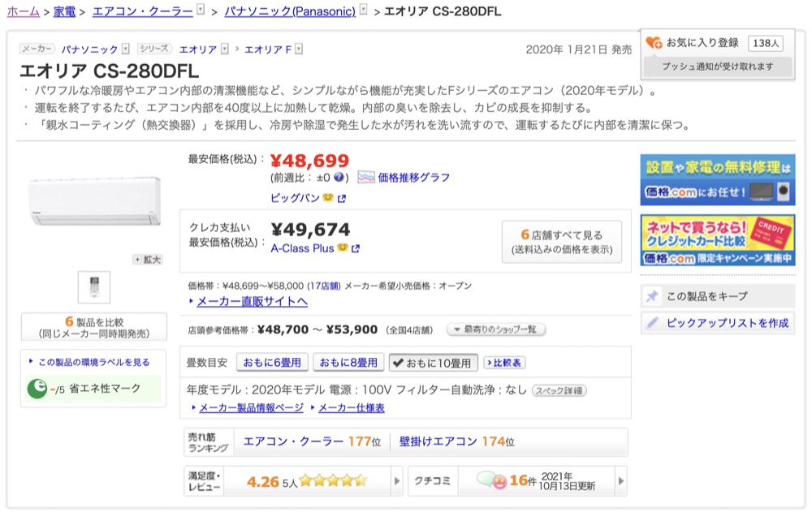812x512 pixels.
Task: Click the pin icon for この製品をキープ
Action: pyautogui.click(x=652, y=296)
